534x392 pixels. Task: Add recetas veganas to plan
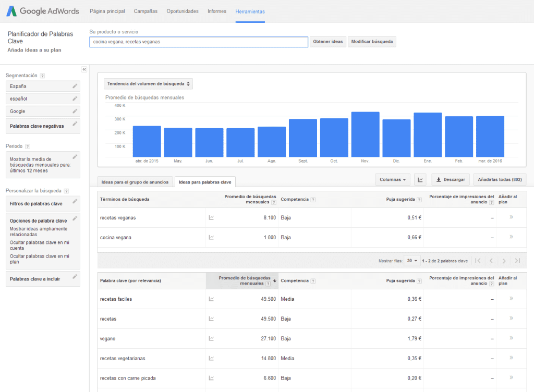point(511,217)
